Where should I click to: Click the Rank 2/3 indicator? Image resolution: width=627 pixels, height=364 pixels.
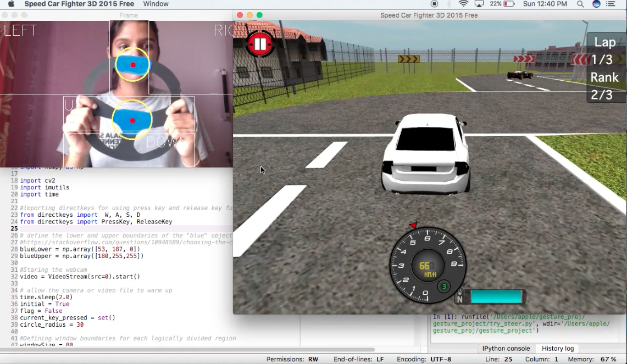[604, 86]
